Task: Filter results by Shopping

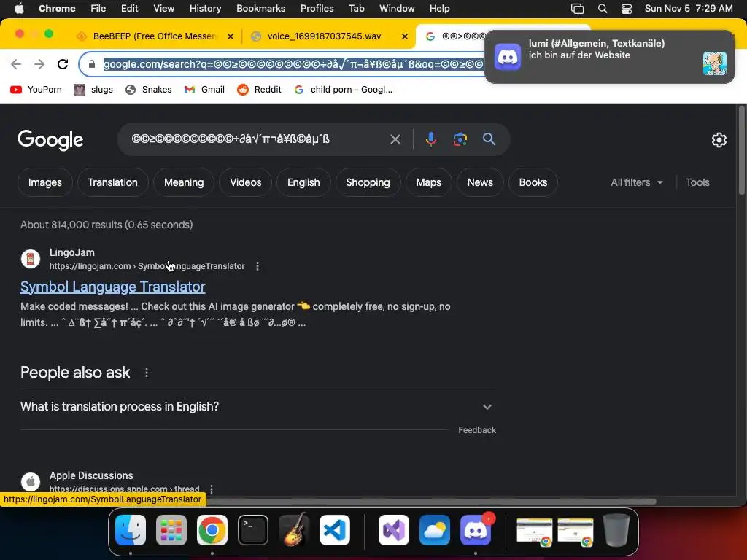Action: click(x=368, y=182)
